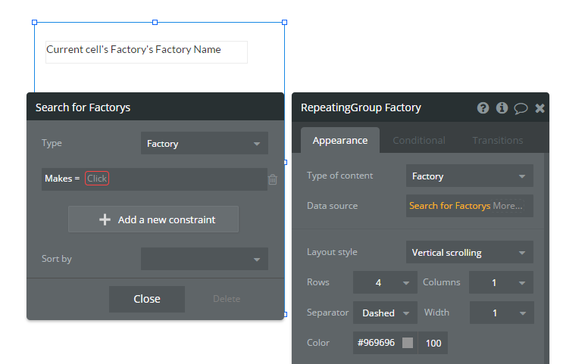The height and width of the screenshot is (364, 588).
Task: Select the Appearance tab
Action: (x=340, y=140)
